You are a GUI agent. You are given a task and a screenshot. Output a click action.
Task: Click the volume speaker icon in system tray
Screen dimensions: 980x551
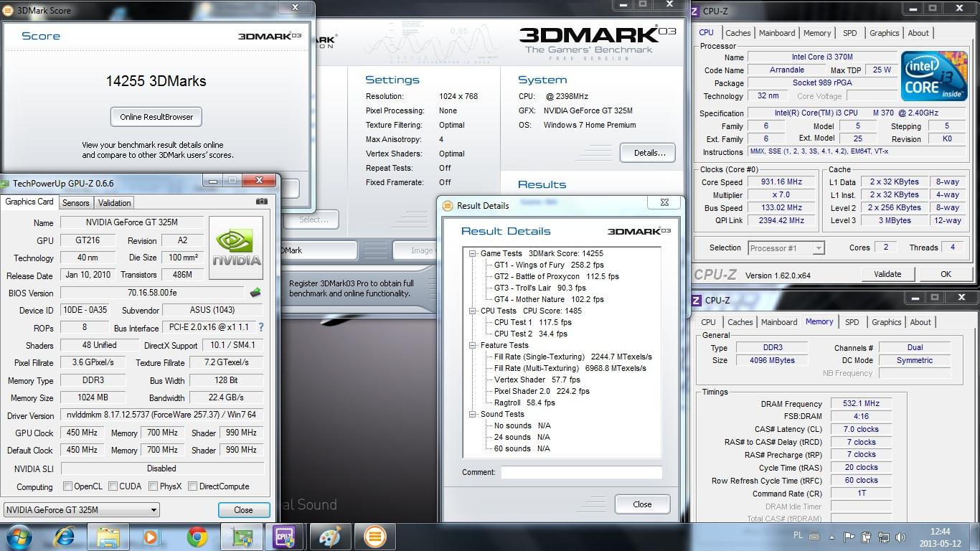(x=902, y=537)
